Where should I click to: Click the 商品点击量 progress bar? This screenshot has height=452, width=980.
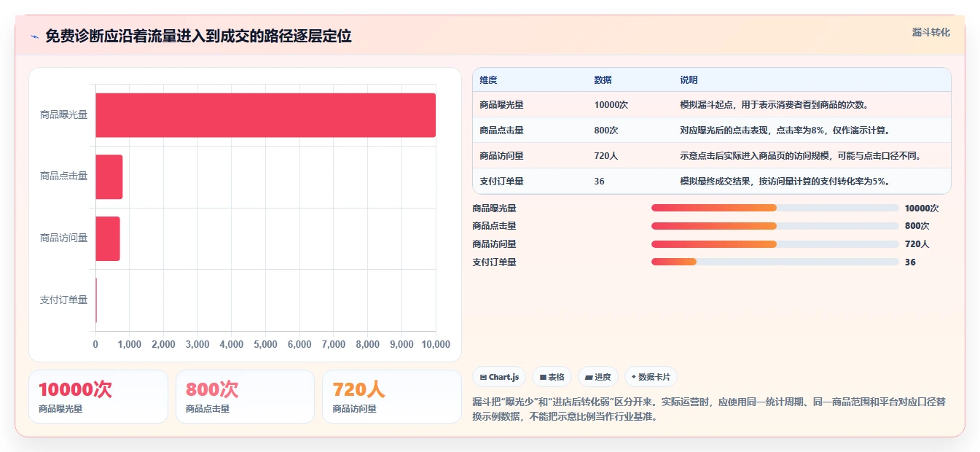[775, 226]
